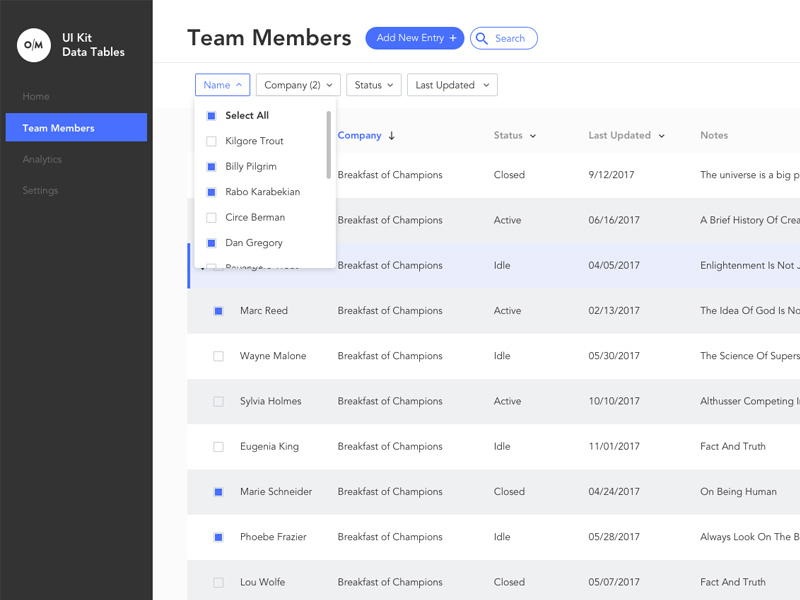Go to Home in the sidebar
This screenshot has height=600, width=800.
[36, 96]
